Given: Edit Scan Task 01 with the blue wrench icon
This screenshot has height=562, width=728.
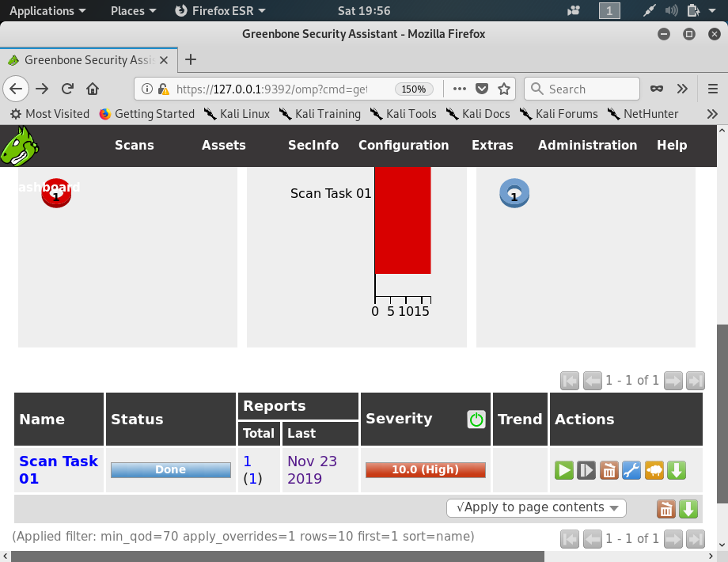Looking at the screenshot, I should coord(631,470).
